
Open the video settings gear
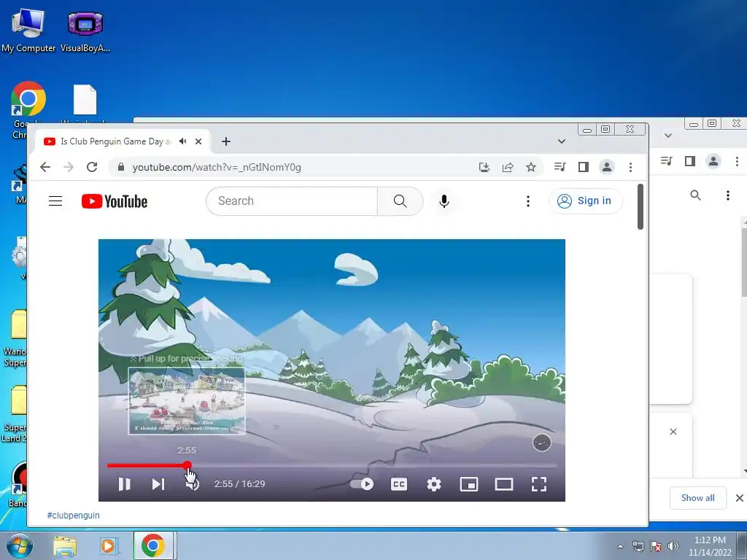(x=434, y=484)
